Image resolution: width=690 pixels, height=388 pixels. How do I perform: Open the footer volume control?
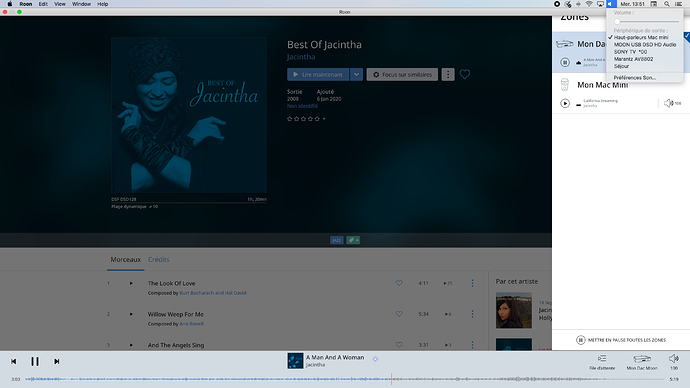click(673, 362)
